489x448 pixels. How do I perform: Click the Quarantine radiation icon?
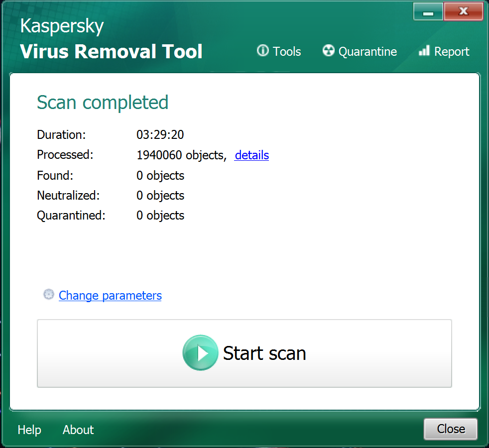click(x=328, y=50)
